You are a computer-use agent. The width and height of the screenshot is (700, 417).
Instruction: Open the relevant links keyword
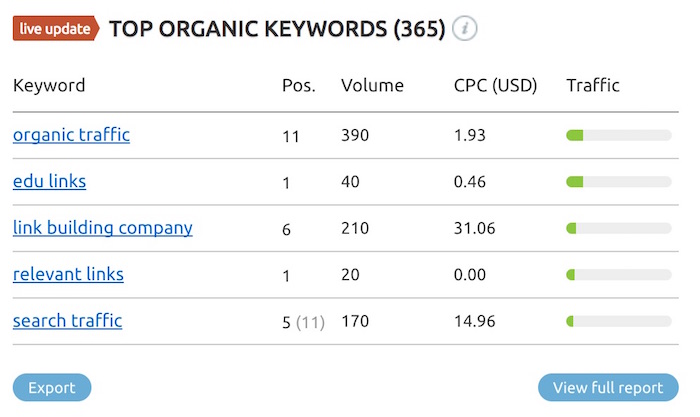pyautogui.click(x=68, y=274)
